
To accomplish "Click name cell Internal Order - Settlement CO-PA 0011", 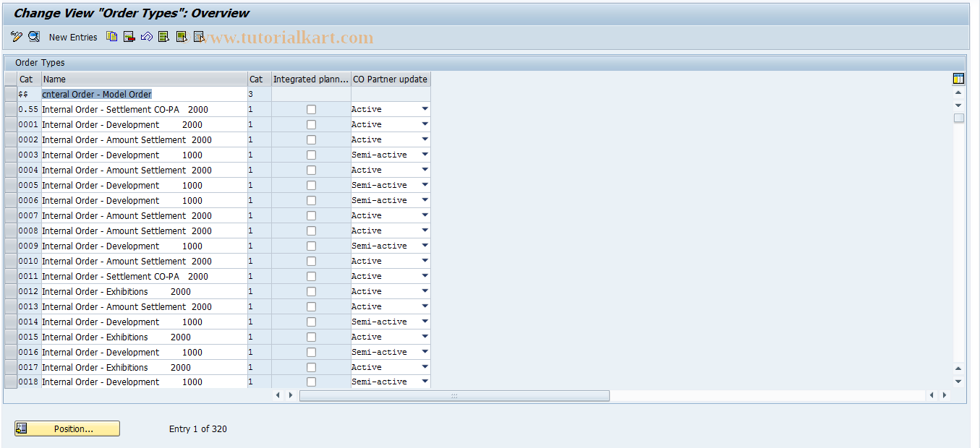I will pos(144,276).
